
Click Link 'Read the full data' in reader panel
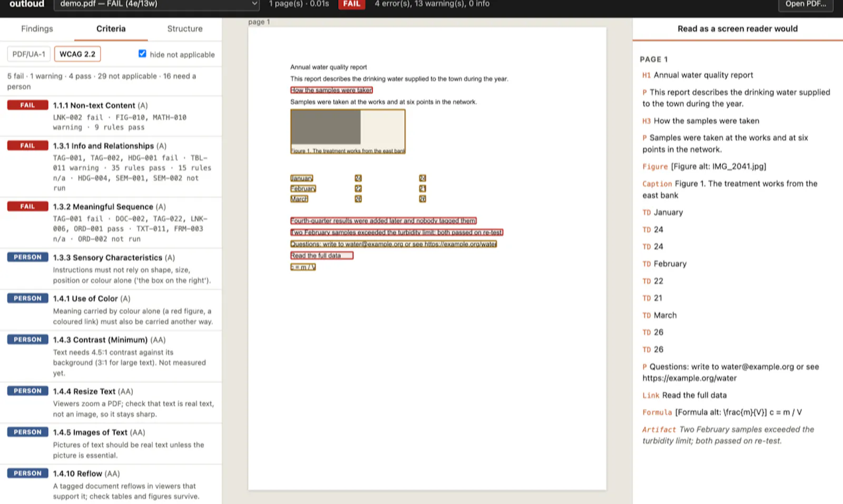(684, 396)
